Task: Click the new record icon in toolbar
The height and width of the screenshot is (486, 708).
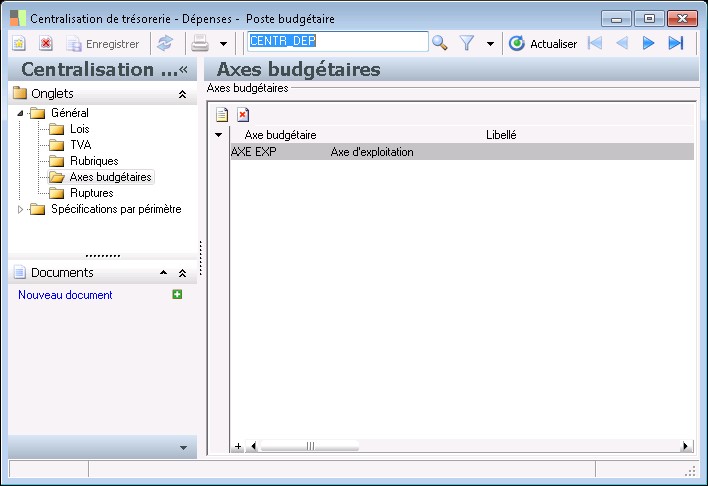Action: [x=19, y=44]
